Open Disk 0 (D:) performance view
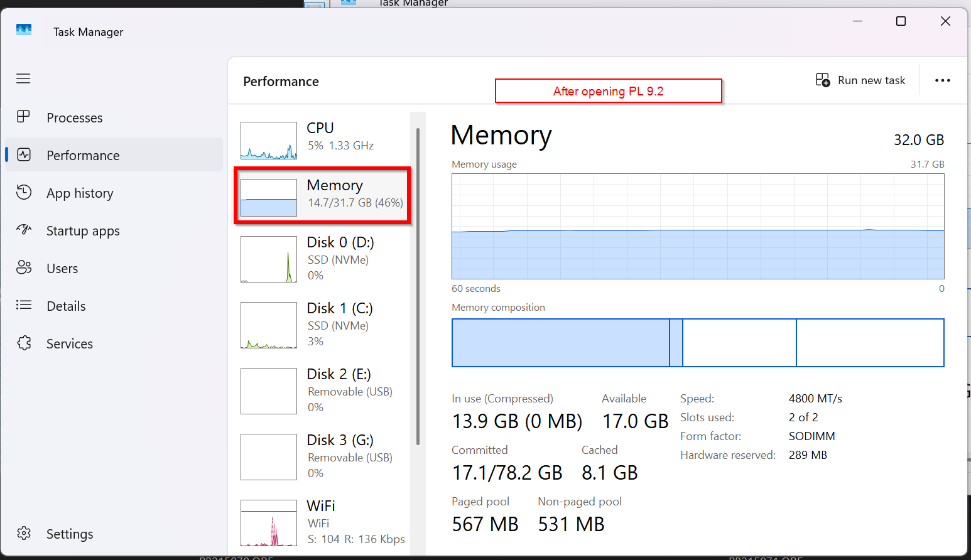The height and width of the screenshot is (560, 971). tap(322, 259)
